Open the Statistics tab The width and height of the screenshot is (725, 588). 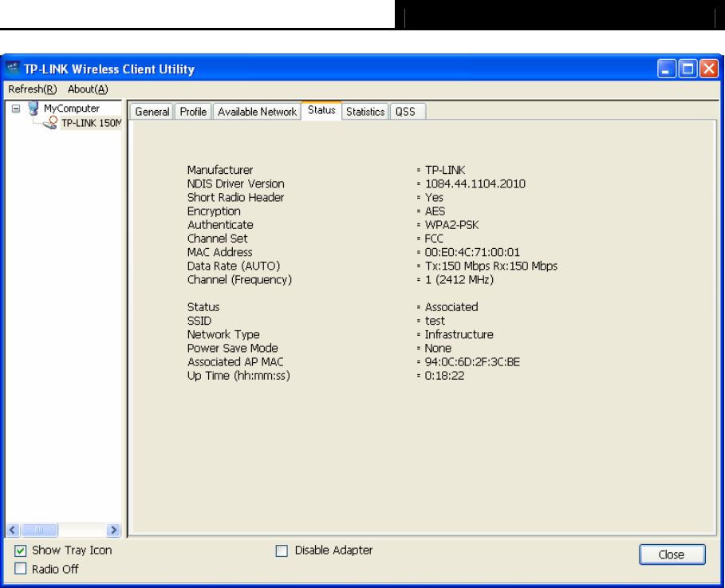click(365, 112)
